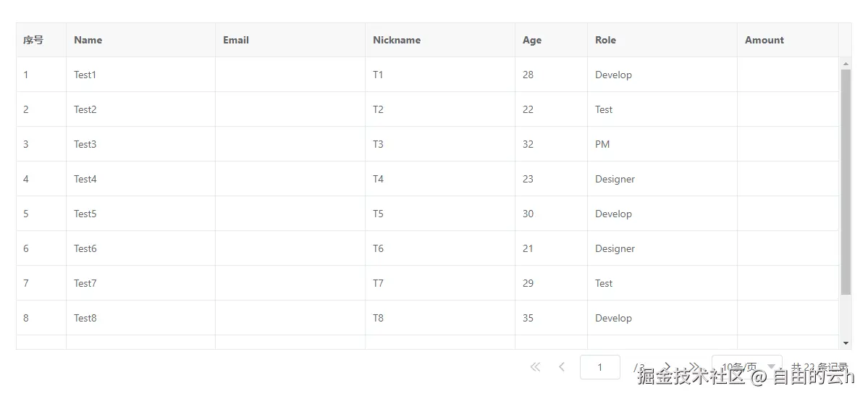Click the scrollbar up arrow
Image resolution: width=868 pixels, height=399 pixels.
(846, 64)
